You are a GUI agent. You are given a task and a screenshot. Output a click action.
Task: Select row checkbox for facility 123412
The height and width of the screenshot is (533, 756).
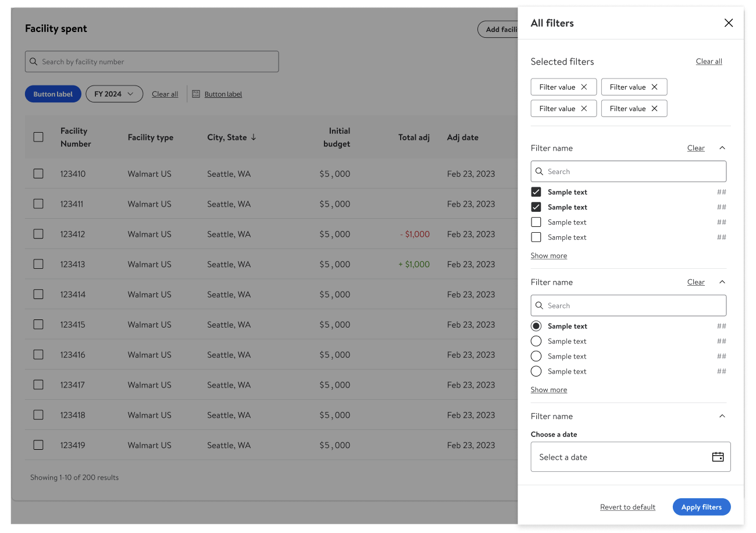tap(38, 234)
